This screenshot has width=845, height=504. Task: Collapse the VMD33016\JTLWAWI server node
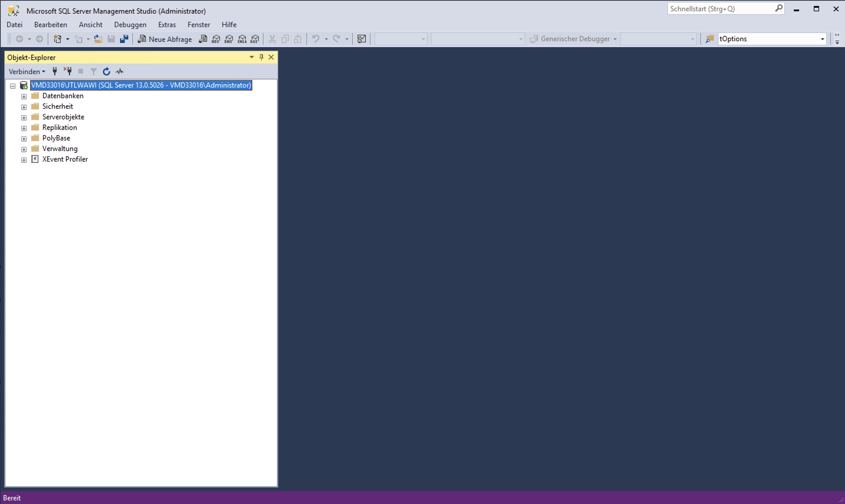click(13, 86)
